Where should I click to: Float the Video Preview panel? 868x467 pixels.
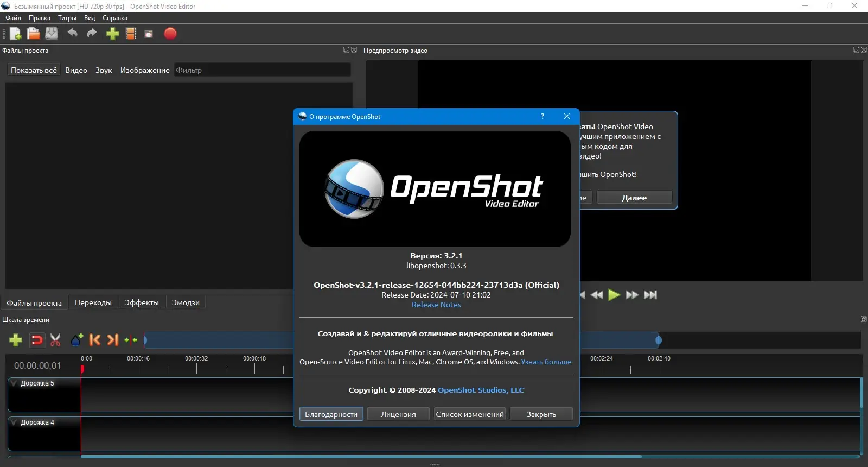point(856,50)
